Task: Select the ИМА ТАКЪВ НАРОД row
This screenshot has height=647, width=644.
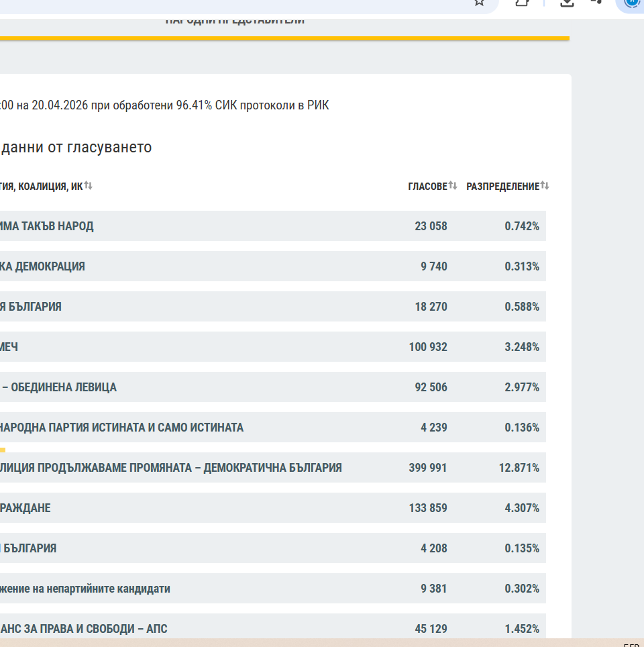Action: click(x=46, y=226)
